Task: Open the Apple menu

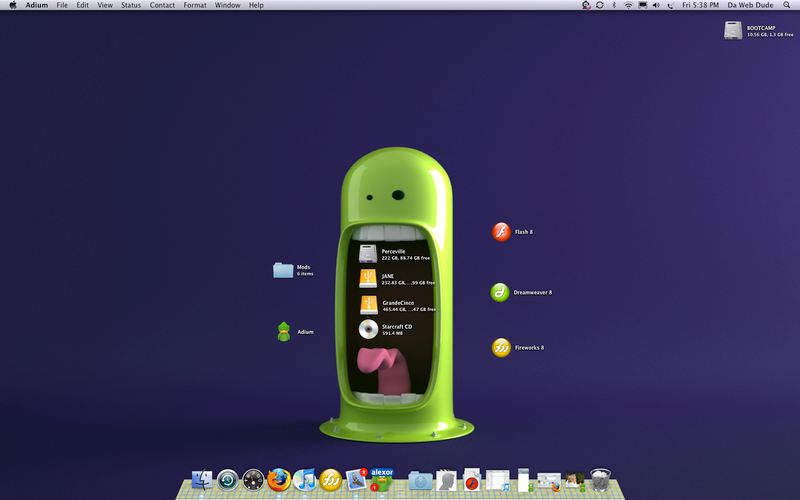Action: tap(13, 5)
